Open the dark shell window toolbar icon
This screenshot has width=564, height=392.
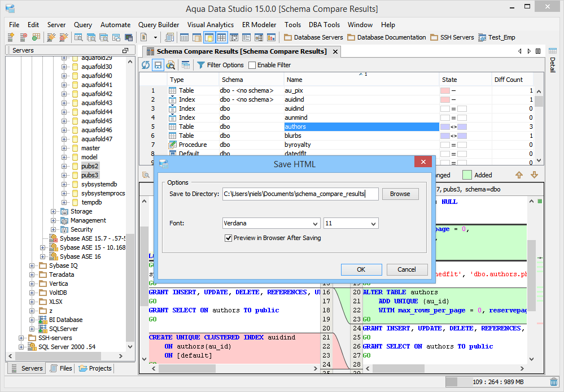129,37
